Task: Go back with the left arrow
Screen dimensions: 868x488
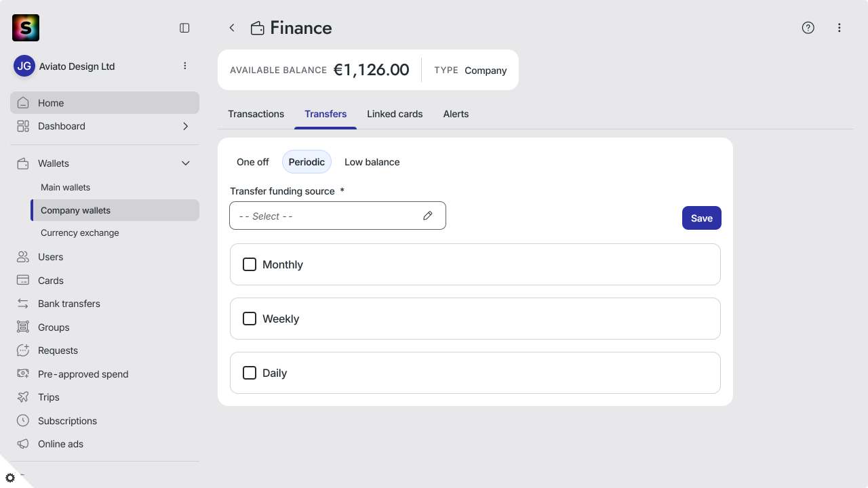Action: pyautogui.click(x=232, y=28)
